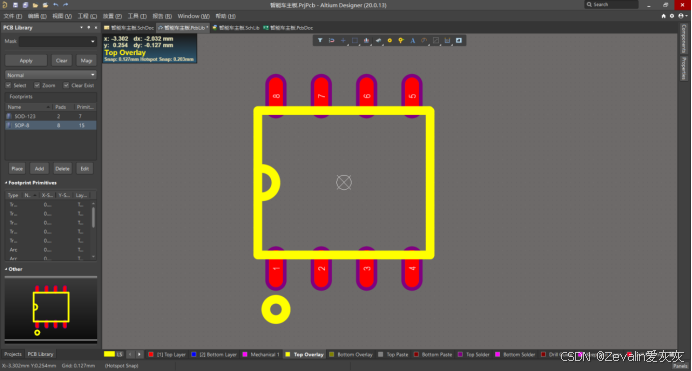
Task: Toggle the Select checkbox
Action: [8, 85]
